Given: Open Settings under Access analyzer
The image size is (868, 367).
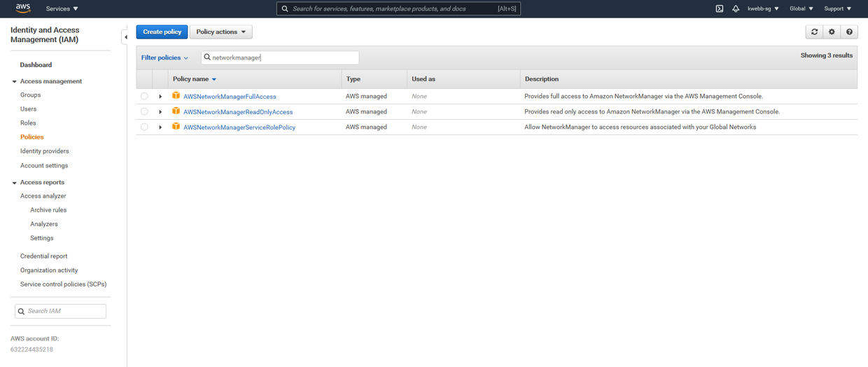Looking at the screenshot, I should coord(42,237).
